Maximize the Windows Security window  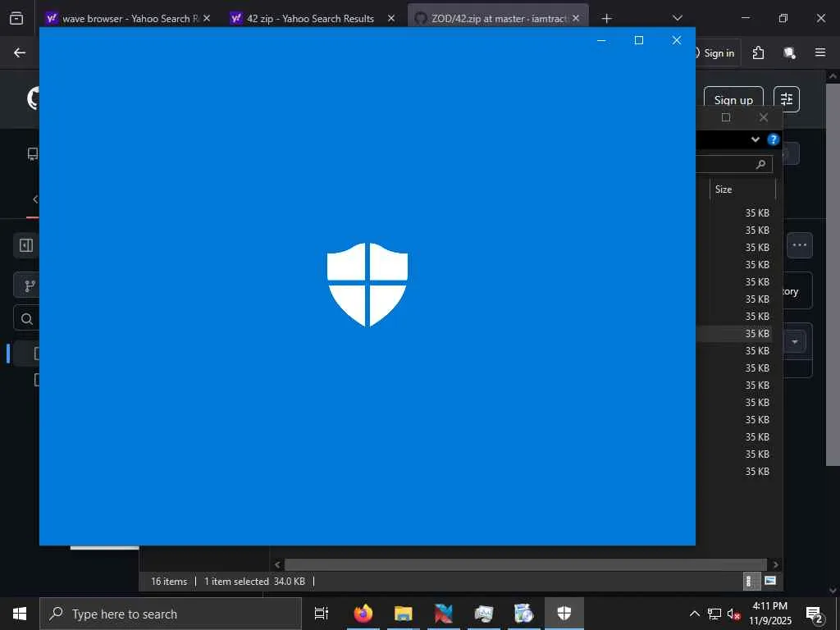pyautogui.click(x=638, y=40)
